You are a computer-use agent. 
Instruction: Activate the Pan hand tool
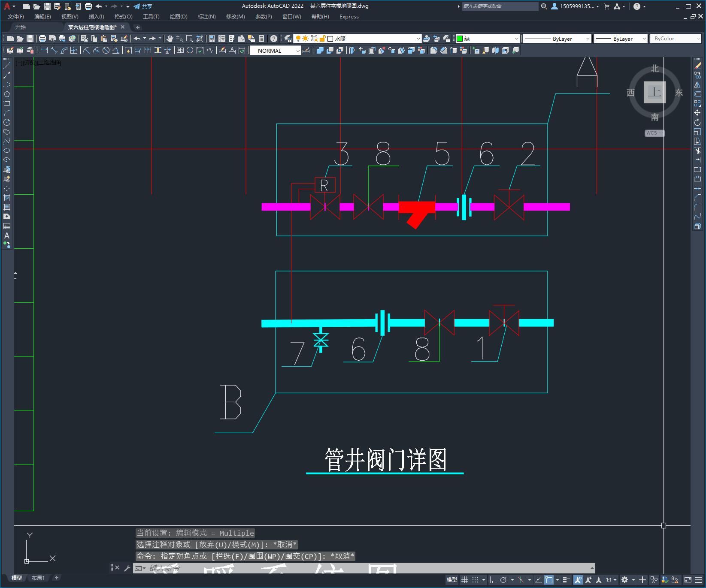170,39
